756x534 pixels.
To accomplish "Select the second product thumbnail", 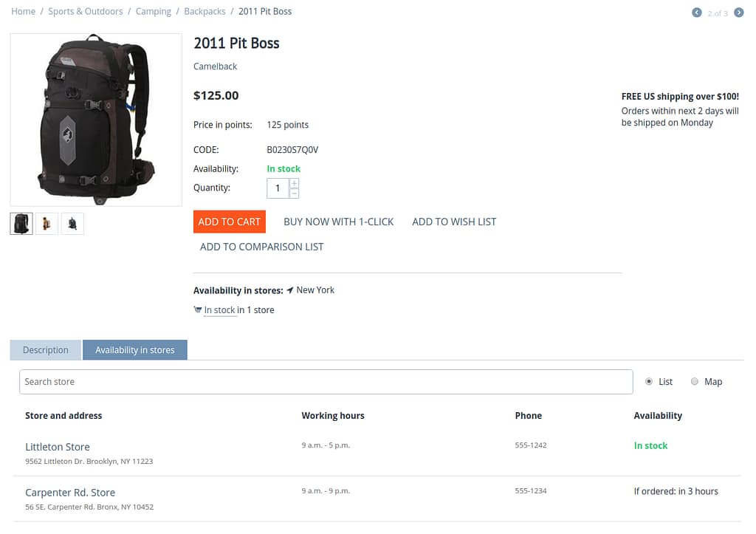I will click(x=47, y=223).
